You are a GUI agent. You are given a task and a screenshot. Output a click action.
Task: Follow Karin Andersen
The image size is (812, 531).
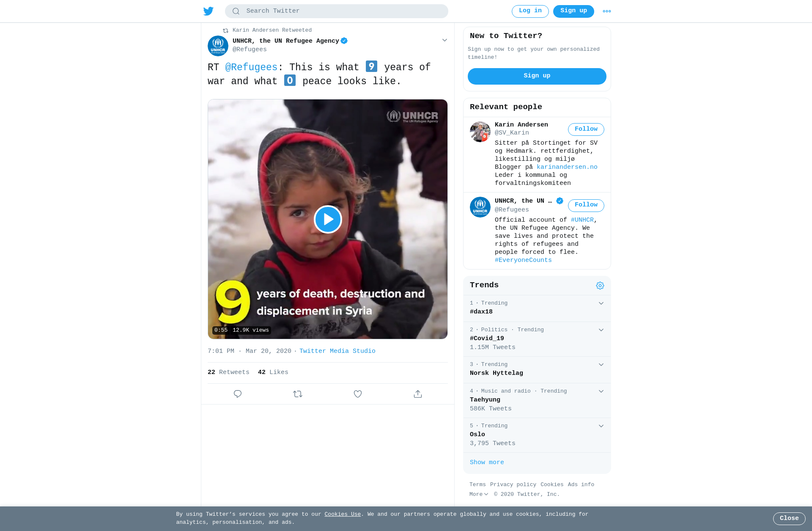[586, 129]
